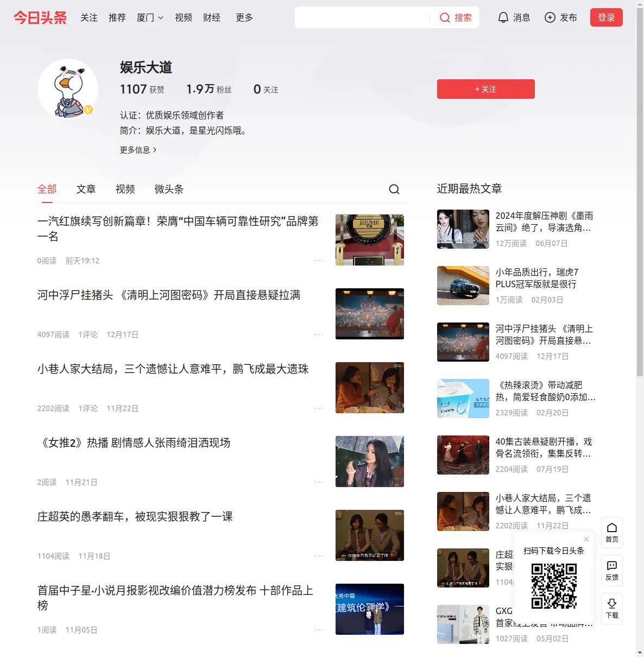Open sidebar thumbnail of blue SUV
Image resolution: width=644 pixels, height=657 pixels.
click(x=463, y=286)
